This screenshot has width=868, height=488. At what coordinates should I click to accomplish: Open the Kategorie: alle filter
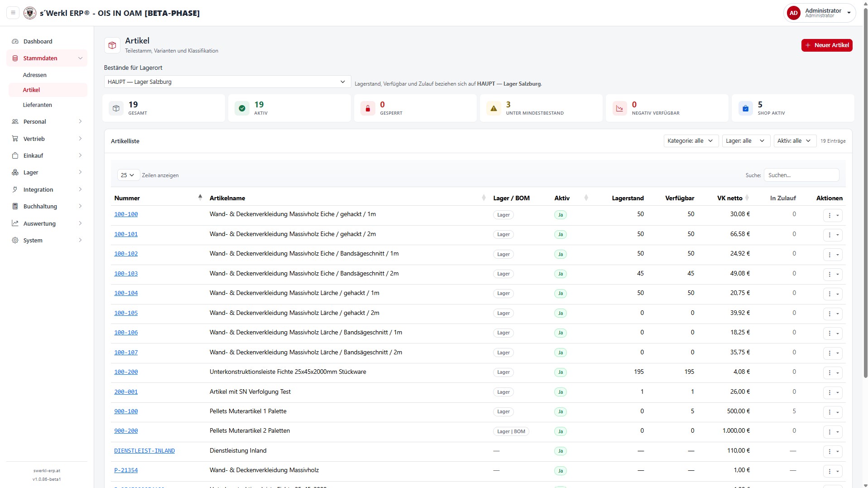tap(691, 141)
